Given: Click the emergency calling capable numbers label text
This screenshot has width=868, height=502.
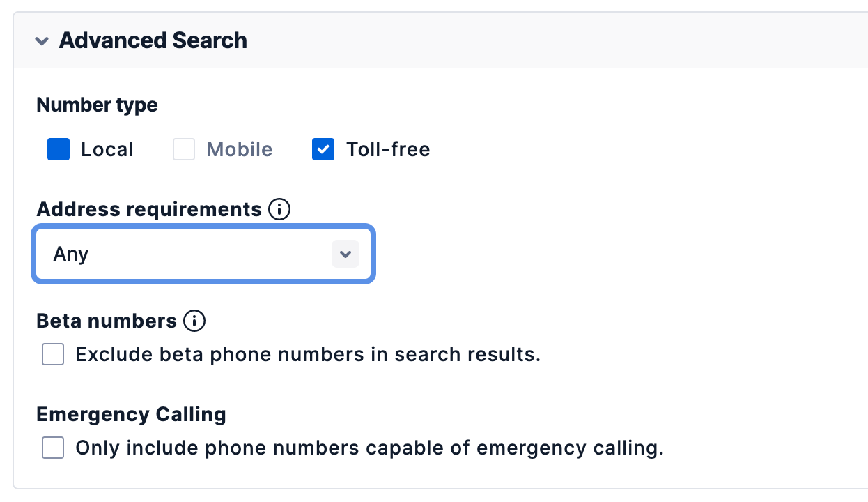Looking at the screenshot, I should [x=370, y=448].
